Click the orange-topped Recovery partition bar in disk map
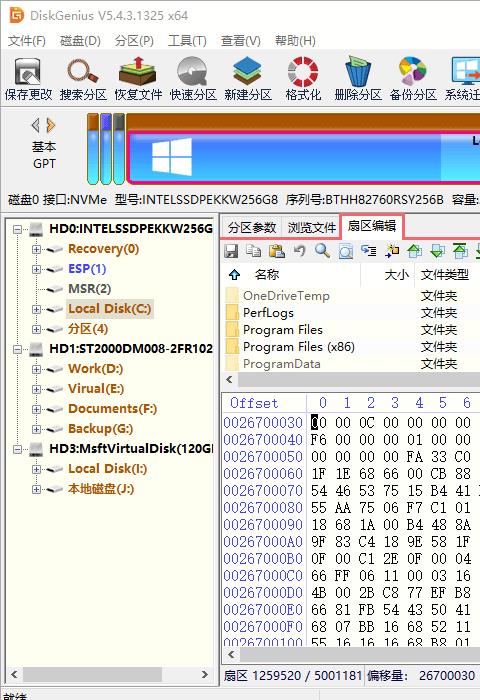Image resolution: width=480 pixels, height=700 pixels. click(92, 149)
